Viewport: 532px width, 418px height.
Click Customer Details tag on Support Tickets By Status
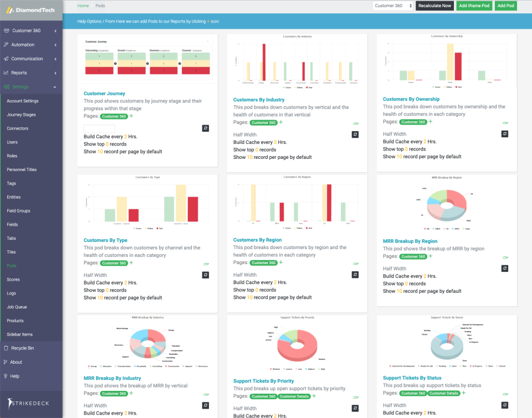tap(443, 393)
